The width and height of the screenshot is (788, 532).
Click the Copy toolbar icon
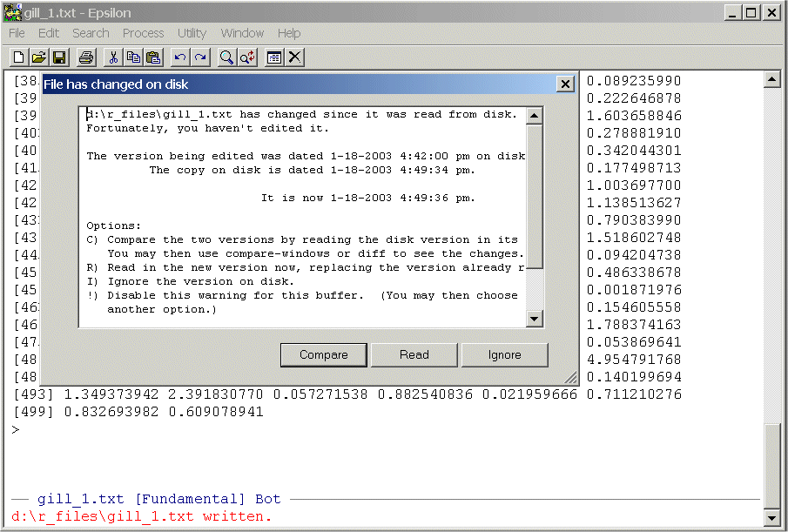(x=132, y=57)
